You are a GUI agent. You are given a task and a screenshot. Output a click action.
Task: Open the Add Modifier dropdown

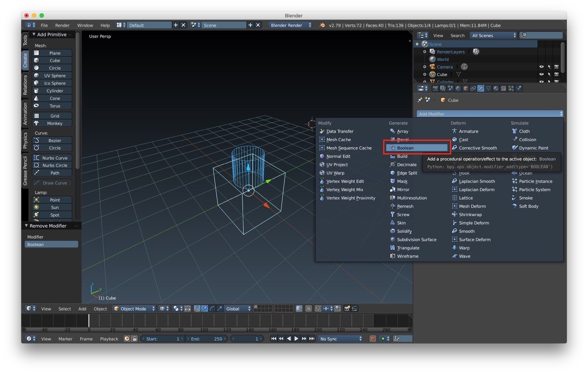(490, 114)
